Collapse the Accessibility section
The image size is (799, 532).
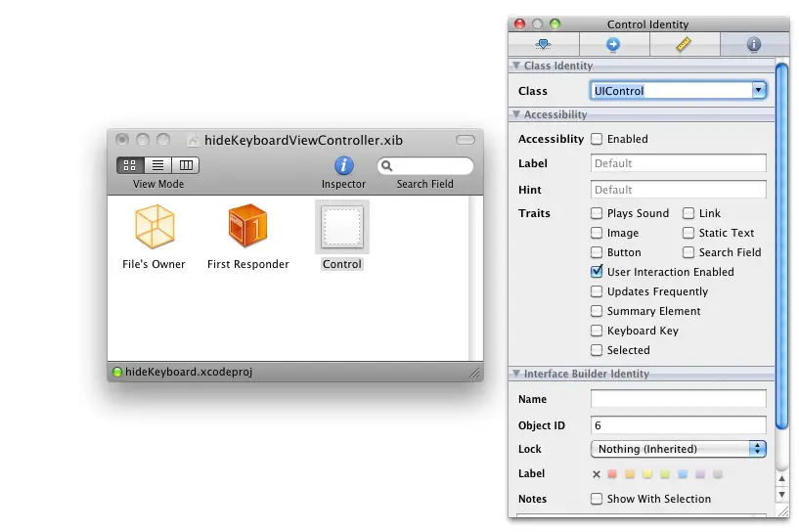click(516, 115)
